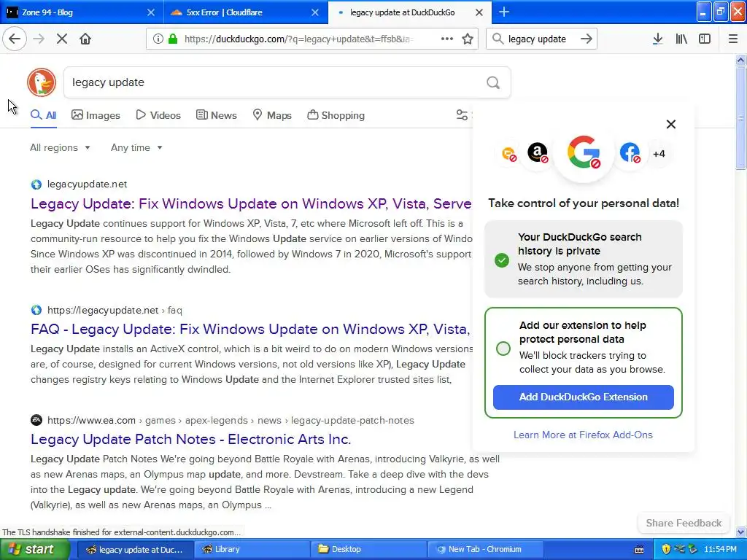Open a new tab with plus button
Screen dimensions: 747x560
click(504, 12)
